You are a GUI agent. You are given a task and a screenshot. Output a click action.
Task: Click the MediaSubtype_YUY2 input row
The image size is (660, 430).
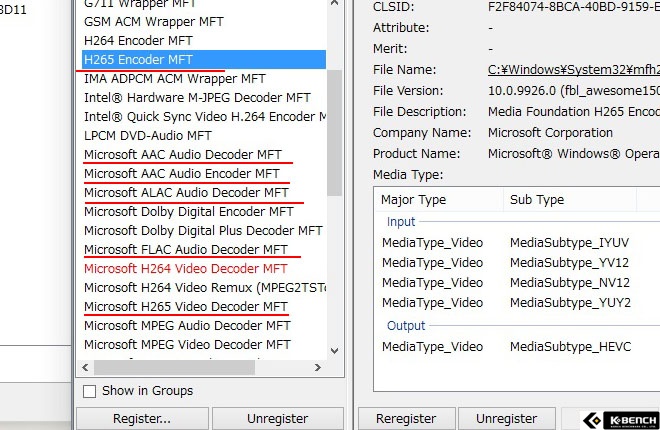point(517,303)
